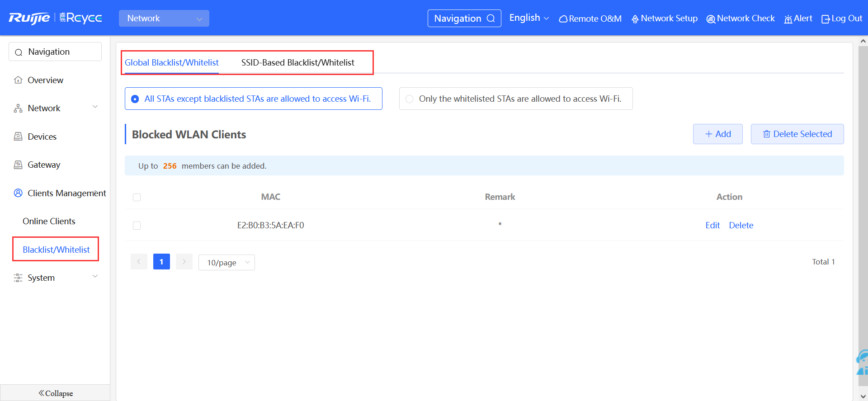Image resolution: width=868 pixels, height=401 pixels.
Task: Click Edit link for the blocked client
Action: coord(712,225)
